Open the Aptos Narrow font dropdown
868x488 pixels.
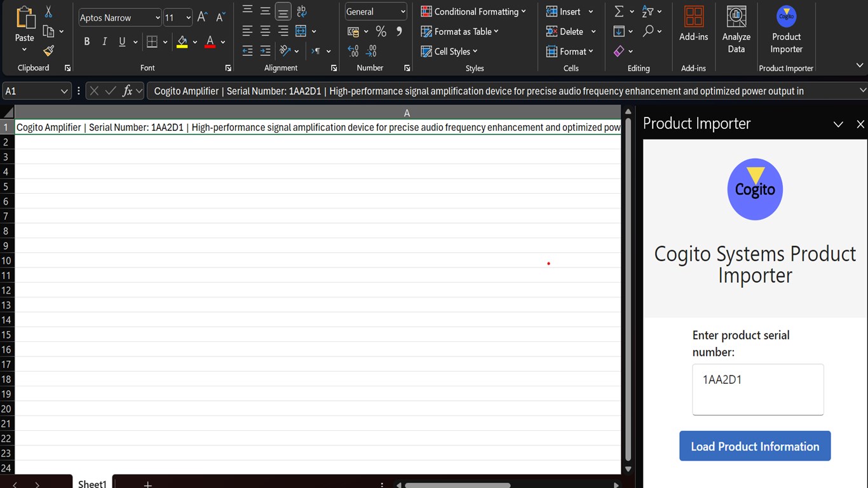coord(158,18)
